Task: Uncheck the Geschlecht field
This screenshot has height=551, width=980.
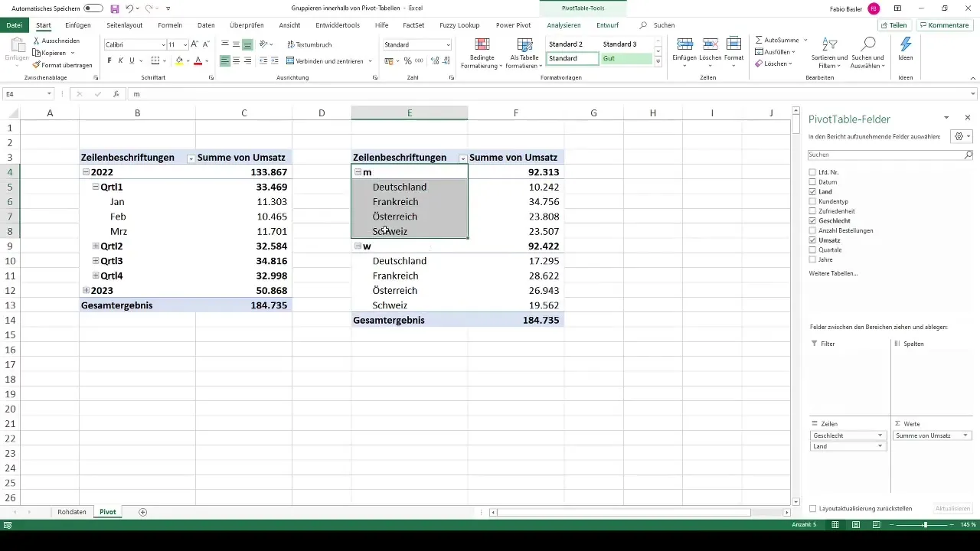Action: [x=812, y=221]
